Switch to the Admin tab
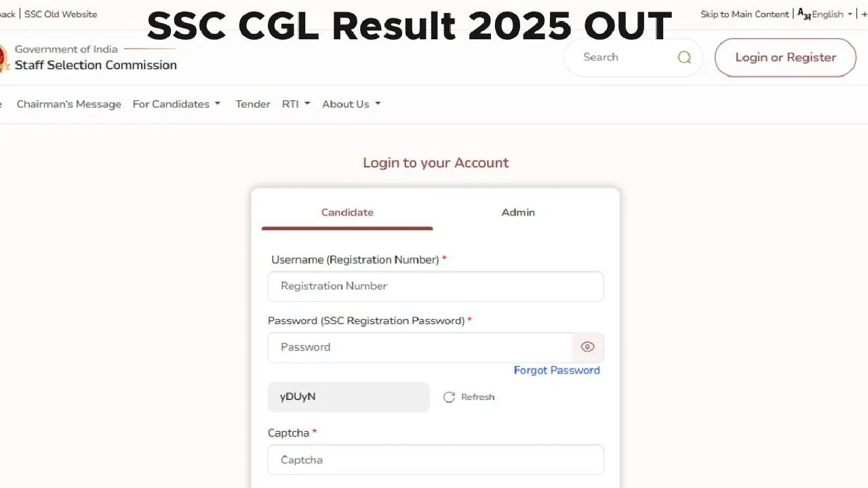The image size is (868, 488). (517, 212)
